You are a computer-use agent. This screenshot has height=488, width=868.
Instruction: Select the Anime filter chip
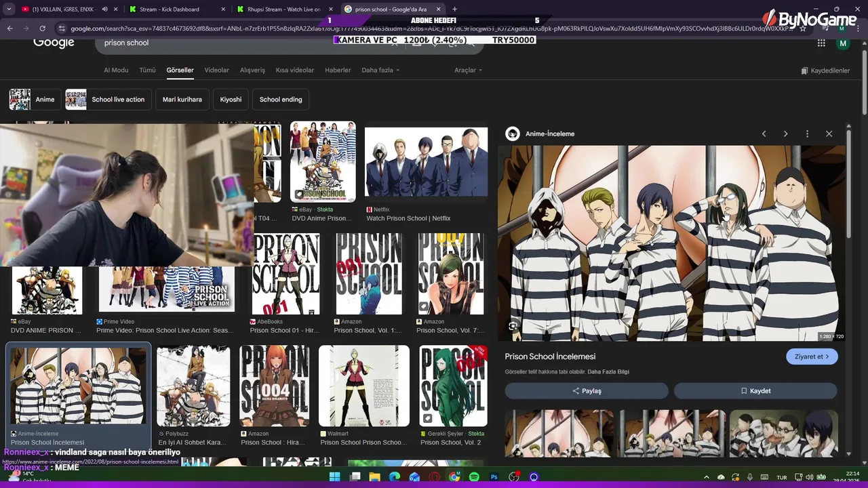[34, 99]
